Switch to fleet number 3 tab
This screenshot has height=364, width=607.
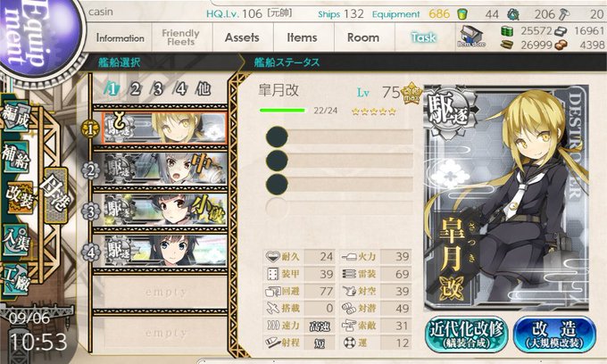coord(158,89)
